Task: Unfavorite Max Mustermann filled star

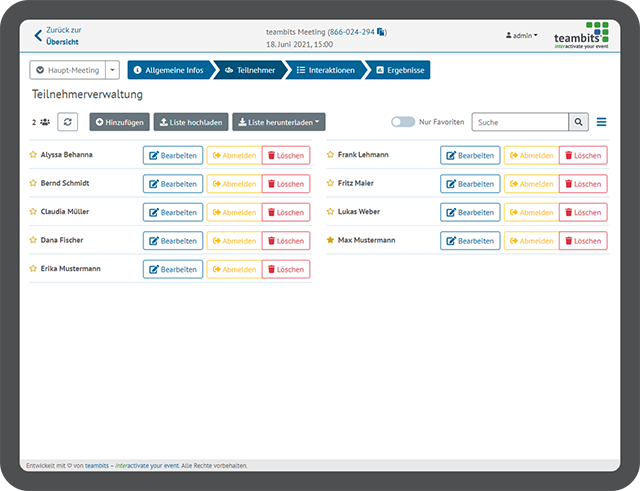Action: click(x=330, y=240)
